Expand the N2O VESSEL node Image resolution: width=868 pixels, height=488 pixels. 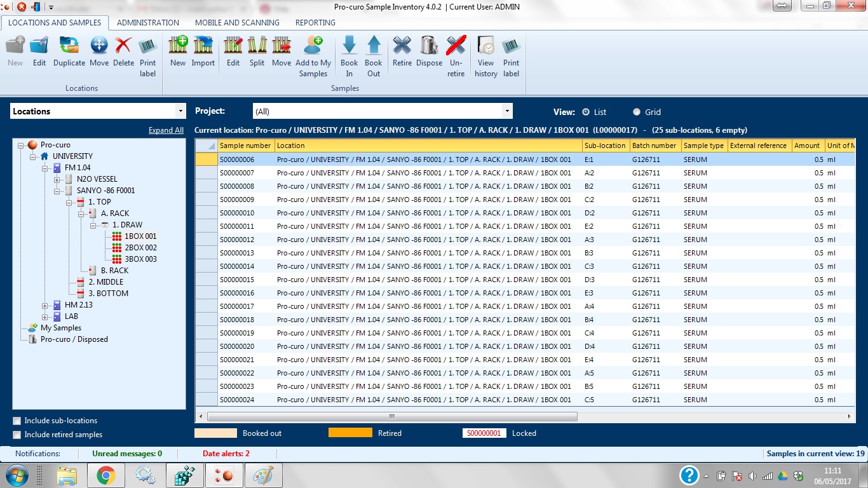click(57, 179)
